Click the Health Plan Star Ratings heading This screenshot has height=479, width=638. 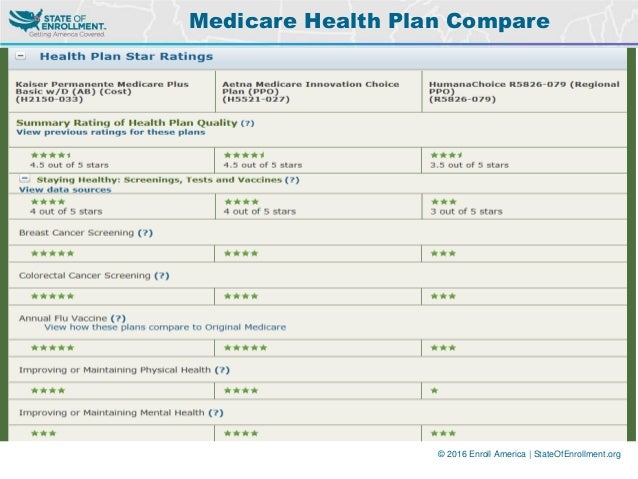(126, 56)
